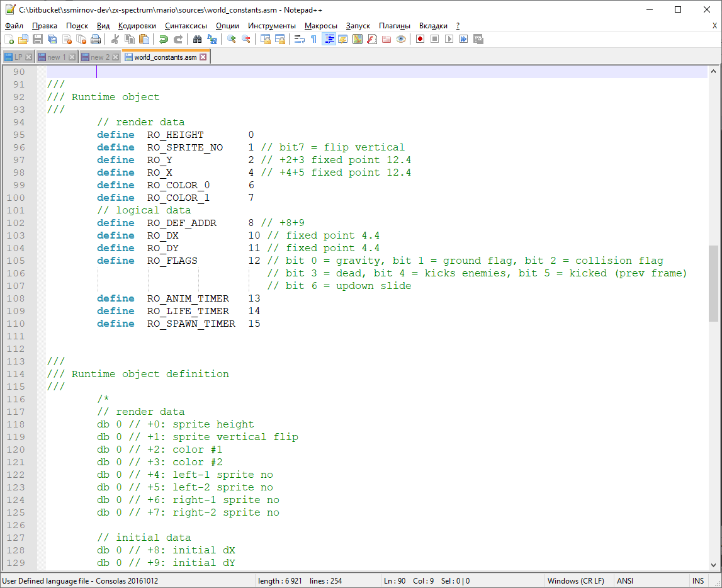Click the Save All toolbar icon
The width and height of the screenshot is (722, 588).
pos(52,39)
